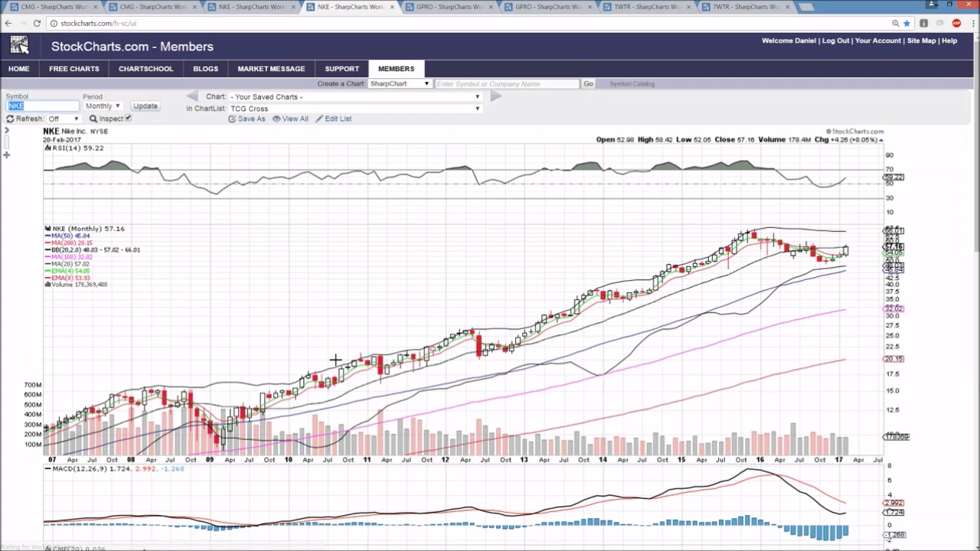
Task: Click the Update button
Action: click(x=145, y=106)
